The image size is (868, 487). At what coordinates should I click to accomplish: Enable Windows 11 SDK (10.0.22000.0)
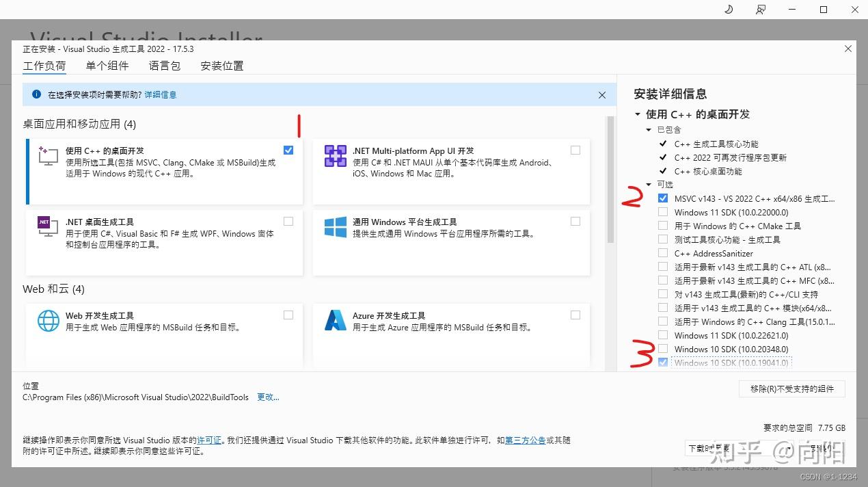click(662, 212)
